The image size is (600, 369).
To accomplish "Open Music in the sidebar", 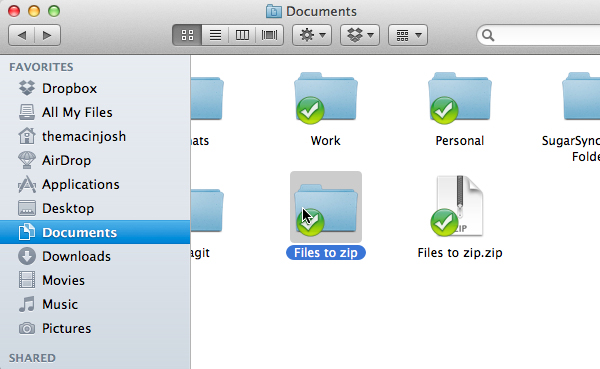I will click(x=95, y=304).
